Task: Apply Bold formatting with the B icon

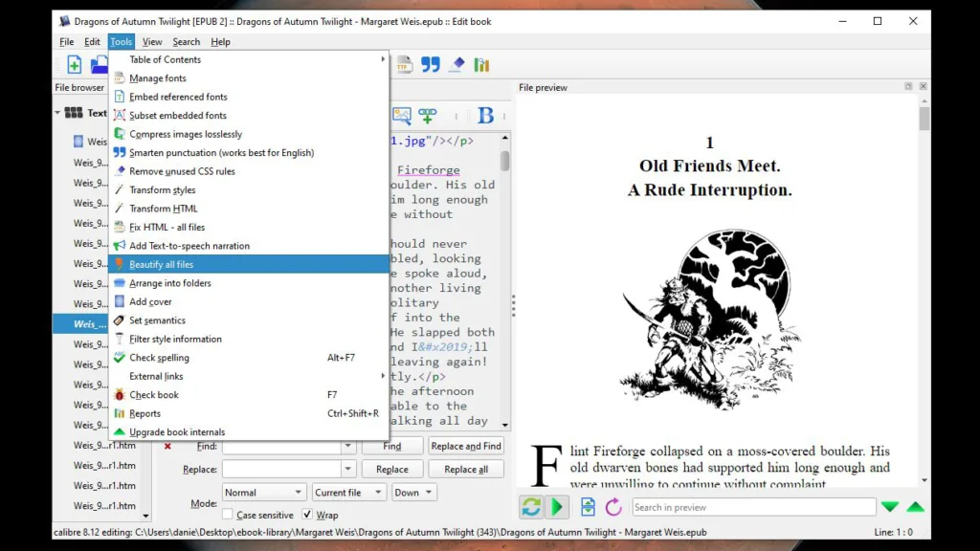Action: click(x=486, y=115)
